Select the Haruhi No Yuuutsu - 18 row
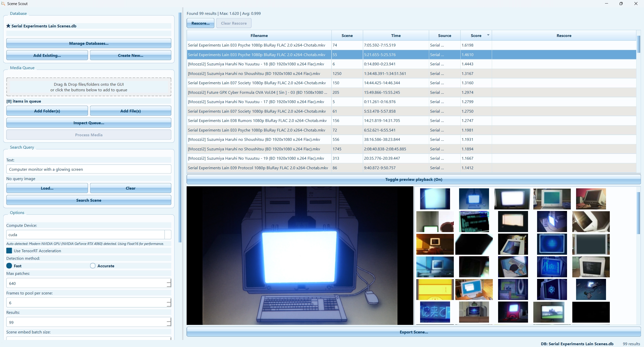Viewport: 644px width, 347px height. [x=412, y=64]
